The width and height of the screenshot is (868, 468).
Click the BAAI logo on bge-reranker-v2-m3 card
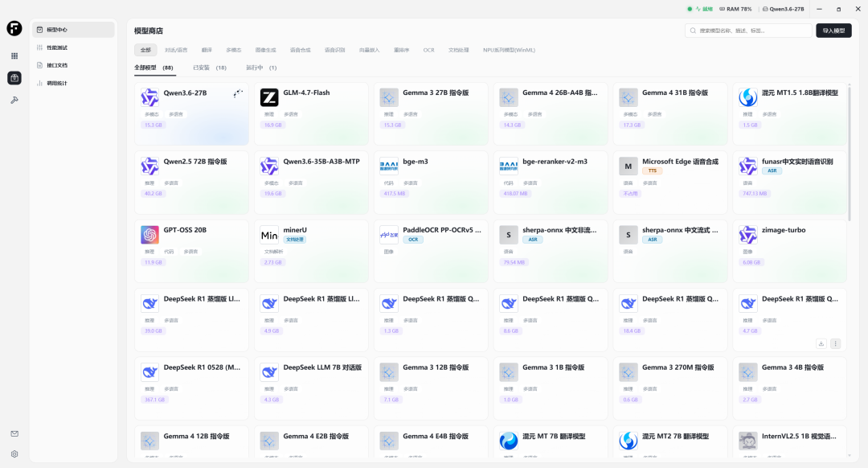508,166
